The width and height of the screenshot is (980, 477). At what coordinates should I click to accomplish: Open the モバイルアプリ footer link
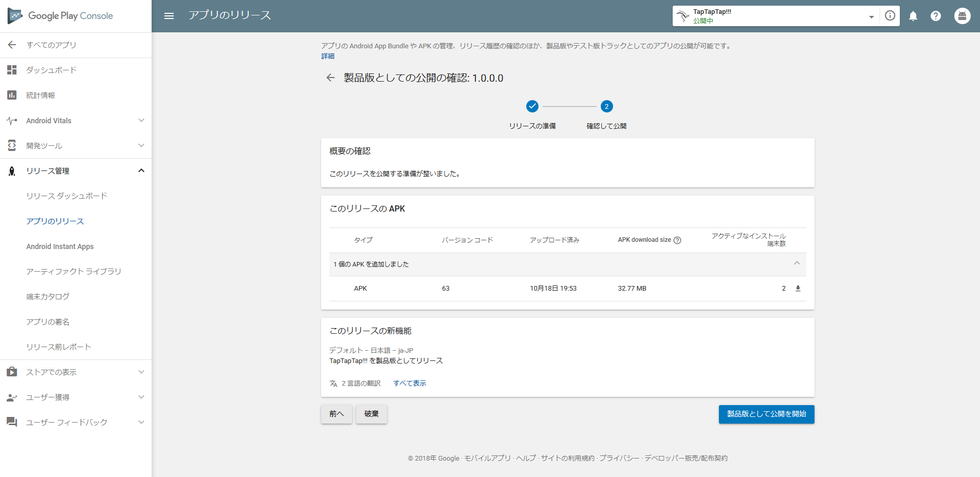coord(488,459)
